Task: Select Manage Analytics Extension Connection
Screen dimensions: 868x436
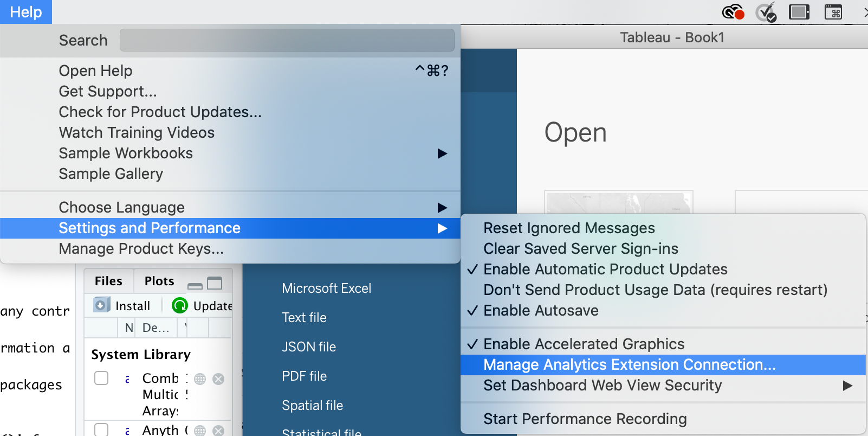Action: coord(663,364)
